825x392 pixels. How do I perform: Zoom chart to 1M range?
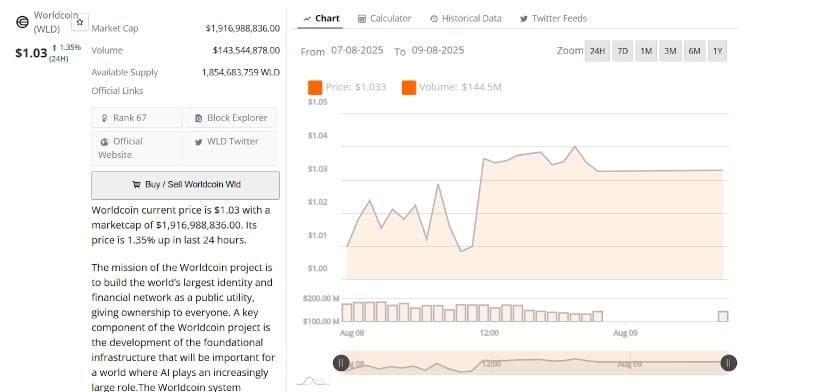pos(646,51)
